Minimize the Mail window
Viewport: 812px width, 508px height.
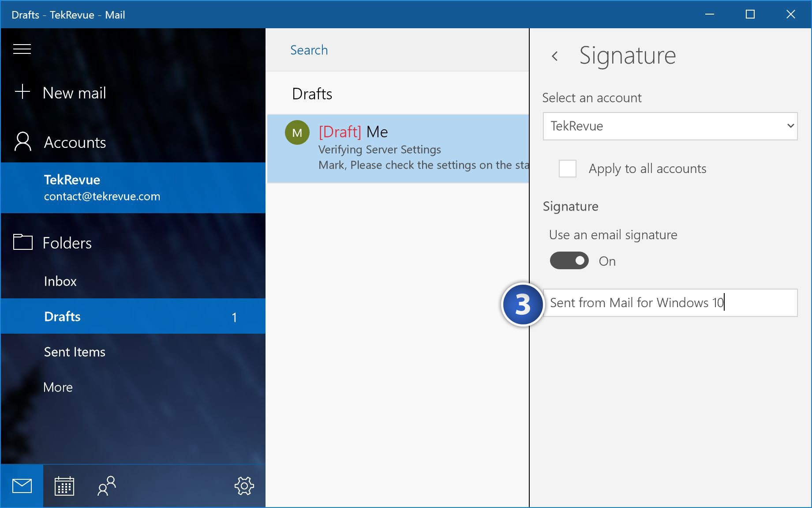pos(709,15)
